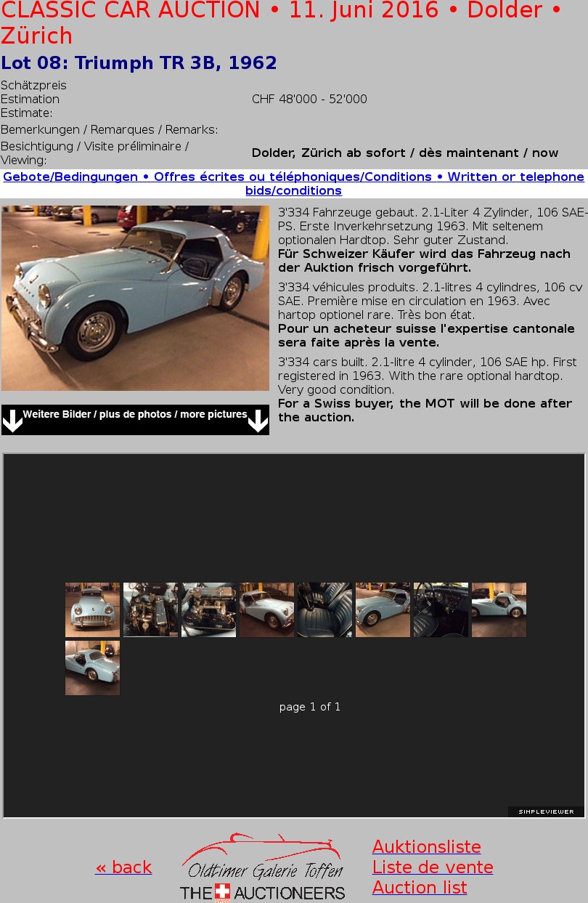Click the 'Weitere Bilder / more pictures' banner

135,420
